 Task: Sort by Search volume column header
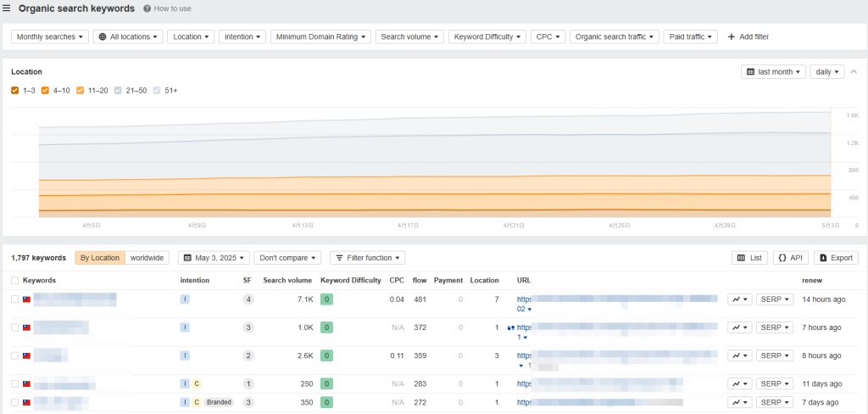287,281
